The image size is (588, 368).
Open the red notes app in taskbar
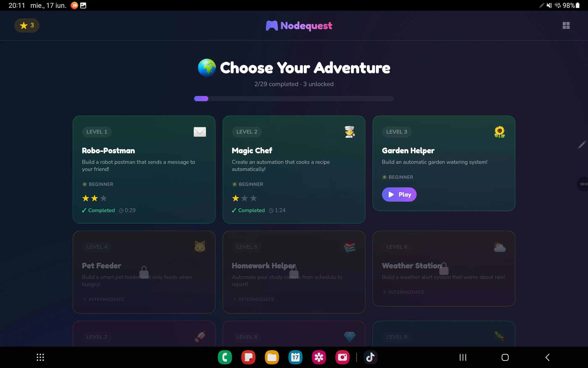pyautogui.click(x=248, y=357)
